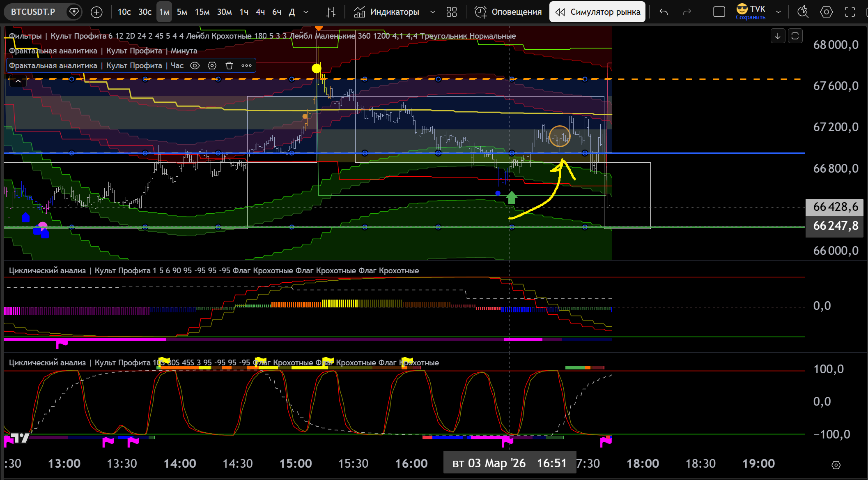Delete the Час fractal indicator
This screenshot has height=480, width=868.
(x=229, y=66)
